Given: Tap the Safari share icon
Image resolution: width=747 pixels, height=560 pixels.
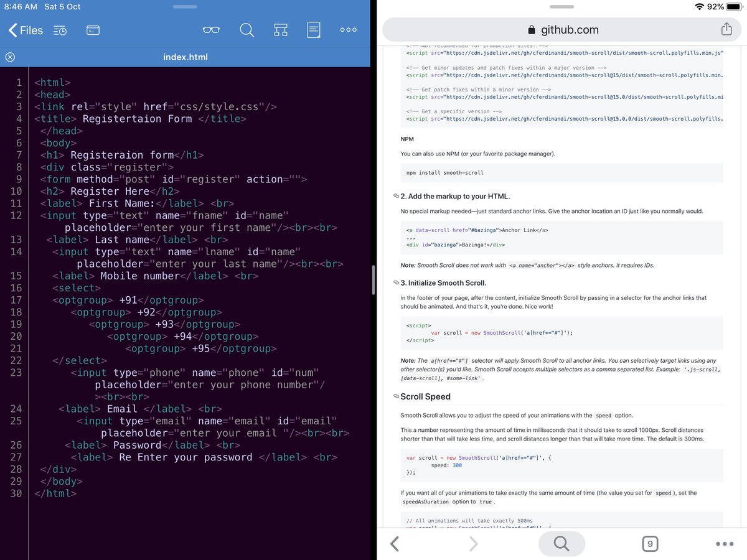Looking at the screenshot, I should click(x=726, y=29).
